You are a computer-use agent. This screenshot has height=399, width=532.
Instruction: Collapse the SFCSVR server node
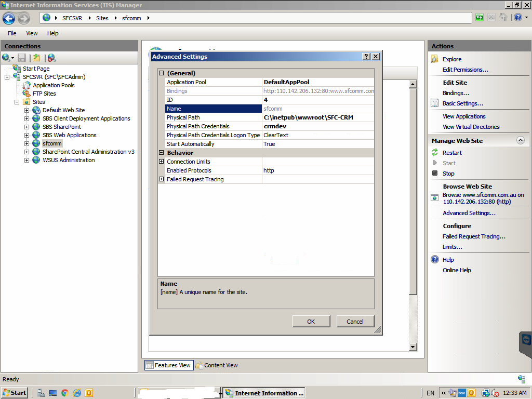[7, 77]
